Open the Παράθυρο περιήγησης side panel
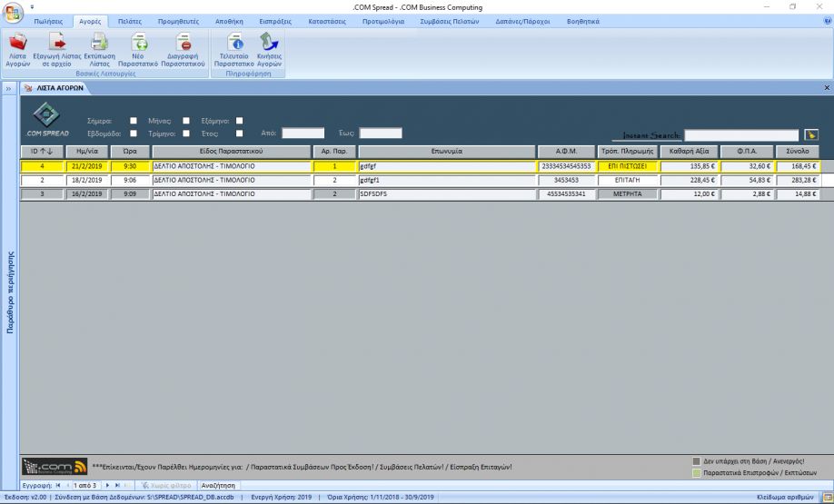This screenshot has width=834, height=504. click(x=10, y=292)
